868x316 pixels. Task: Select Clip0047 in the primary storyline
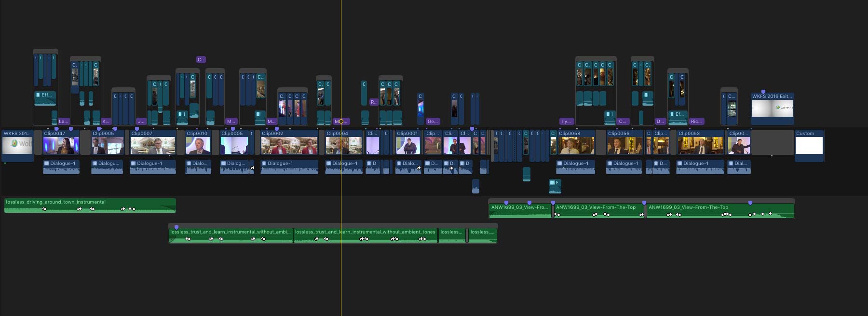click(x=61, y=142)
